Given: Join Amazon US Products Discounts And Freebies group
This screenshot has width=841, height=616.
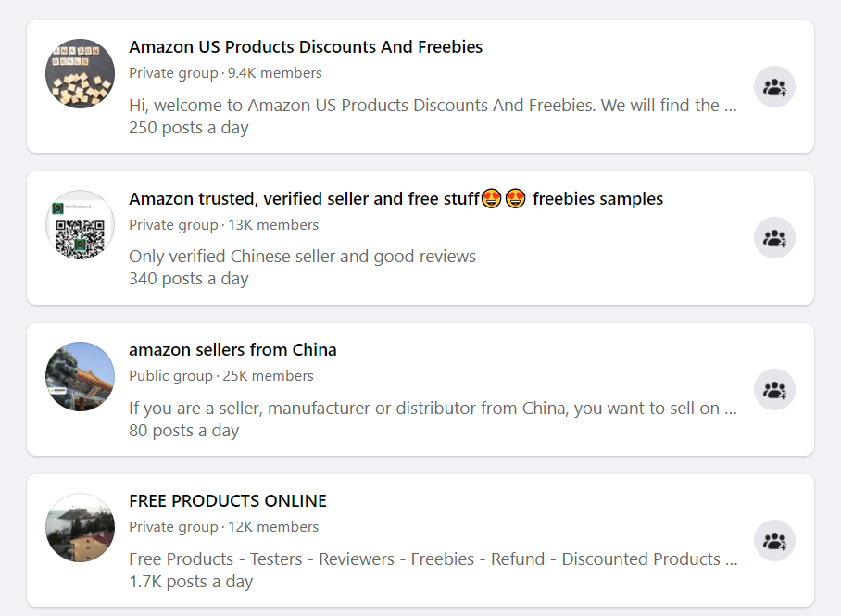Looking at the screenshot, I should (774, 86).
